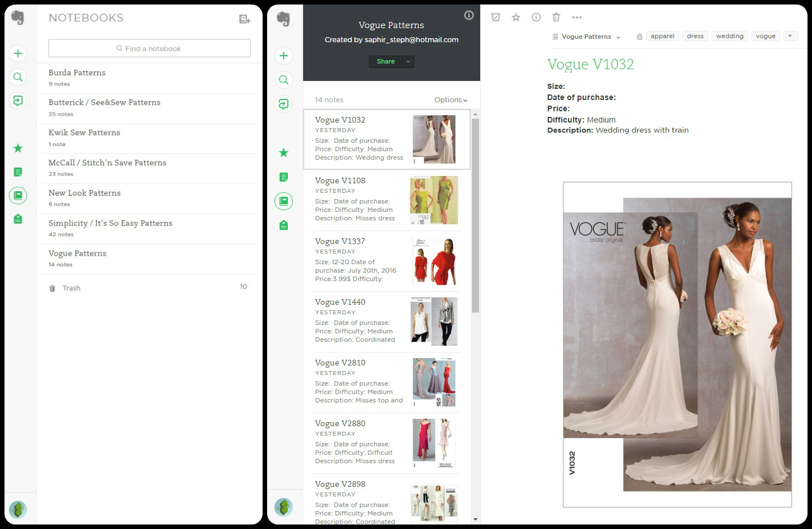Viewport: 812px width, 529px height.
Task: Open note info from the note toolbar
Action: pos(536,17)
